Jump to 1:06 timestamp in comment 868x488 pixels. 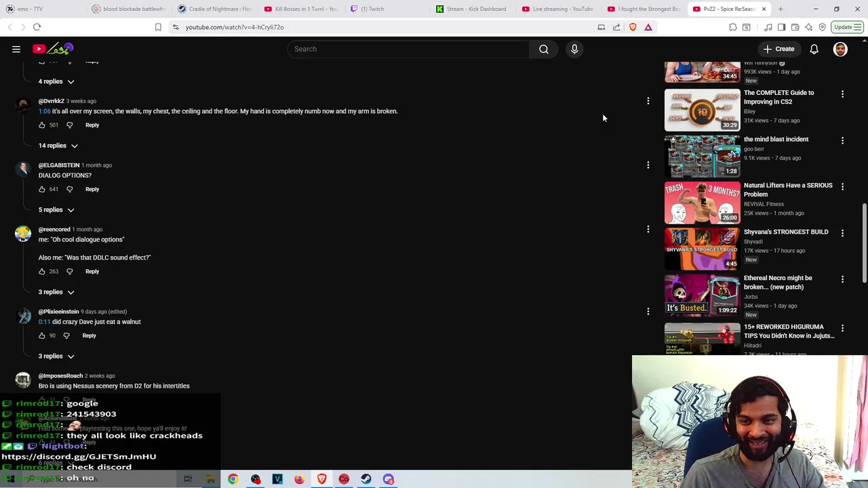coord(44,111)
